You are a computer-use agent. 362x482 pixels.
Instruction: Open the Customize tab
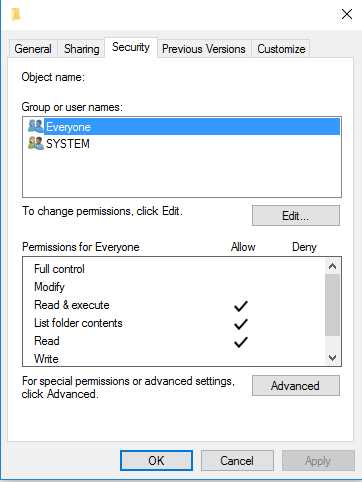[281, 49]
